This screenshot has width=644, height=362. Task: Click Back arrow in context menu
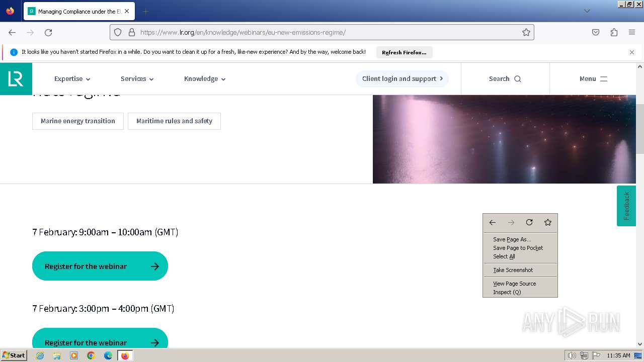click(x=493, y=222)
